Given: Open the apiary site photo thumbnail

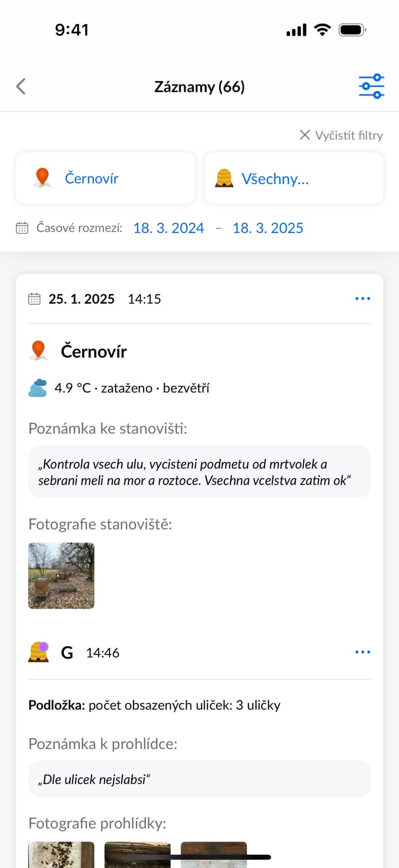Looking at the screenshot, I should point(61,576).
